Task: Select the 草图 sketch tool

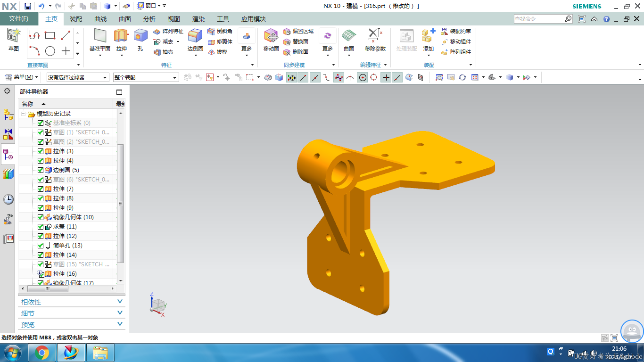Action: point(14,40)
